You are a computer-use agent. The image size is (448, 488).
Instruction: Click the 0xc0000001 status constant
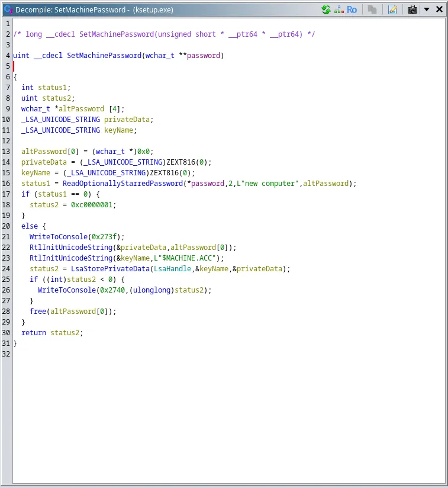(x=94, y=205)
